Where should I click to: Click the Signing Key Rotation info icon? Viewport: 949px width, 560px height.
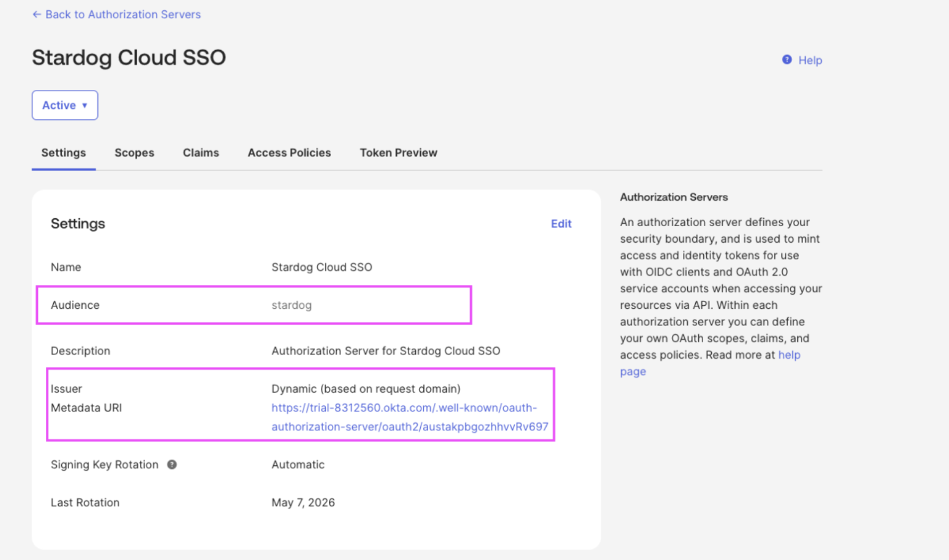[x=172, y=465]
